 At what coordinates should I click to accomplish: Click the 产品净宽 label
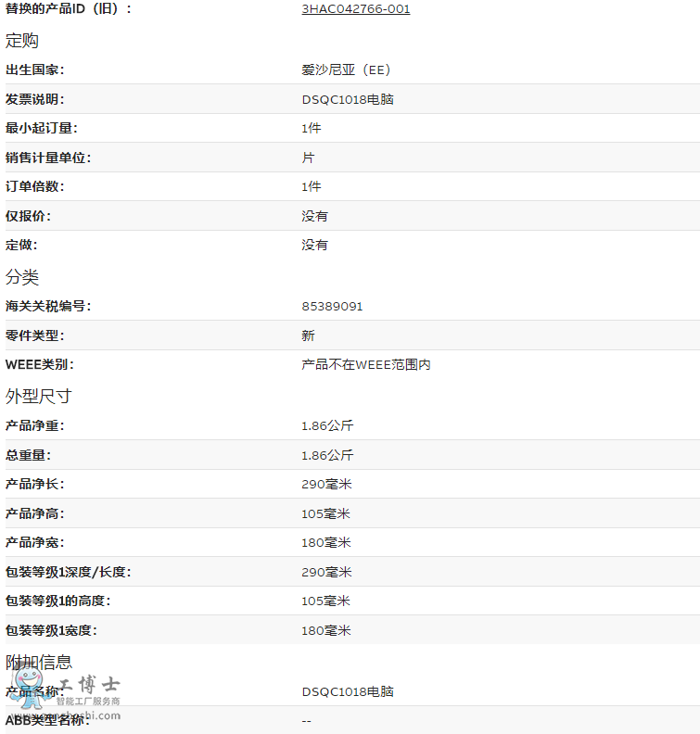tap(34, 542)
